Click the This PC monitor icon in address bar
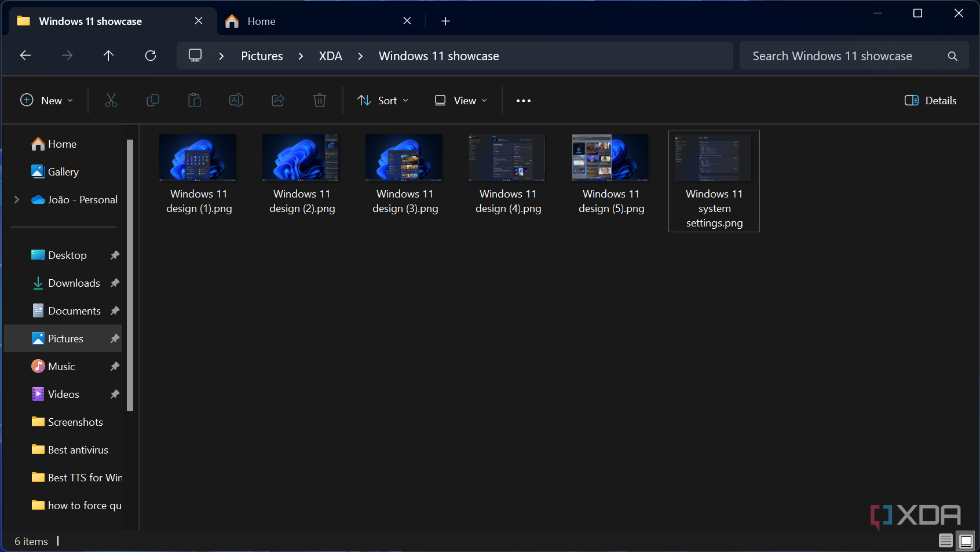 tap(195, 56)
